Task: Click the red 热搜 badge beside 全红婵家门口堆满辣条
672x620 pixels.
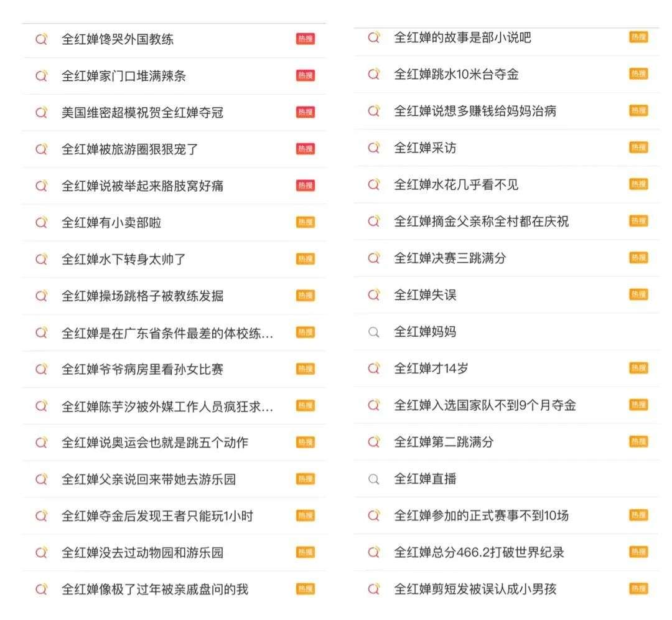Action: [305, 76]
